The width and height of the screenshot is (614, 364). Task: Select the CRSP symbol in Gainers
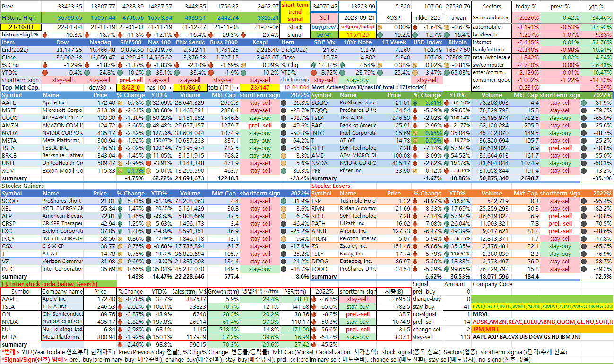[21, 223]
